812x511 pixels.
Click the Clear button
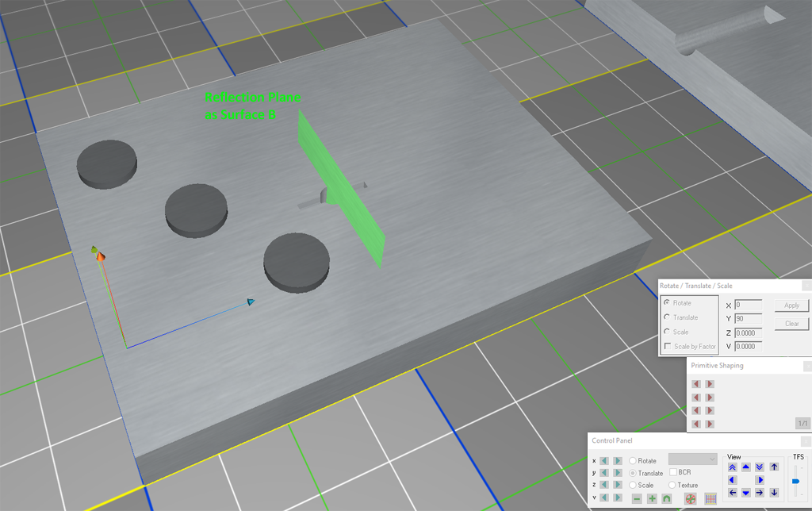[791, 324]
